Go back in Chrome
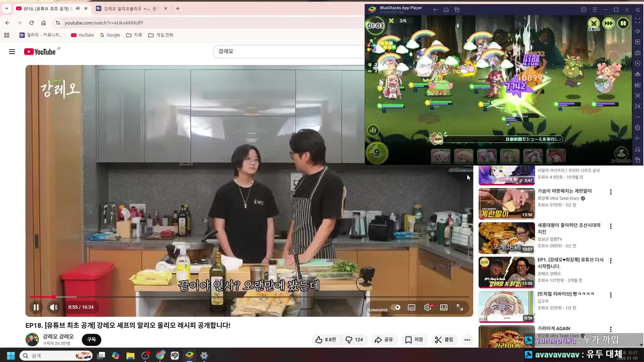The height and width of the screenshot is (362, 644). [7, 23]
